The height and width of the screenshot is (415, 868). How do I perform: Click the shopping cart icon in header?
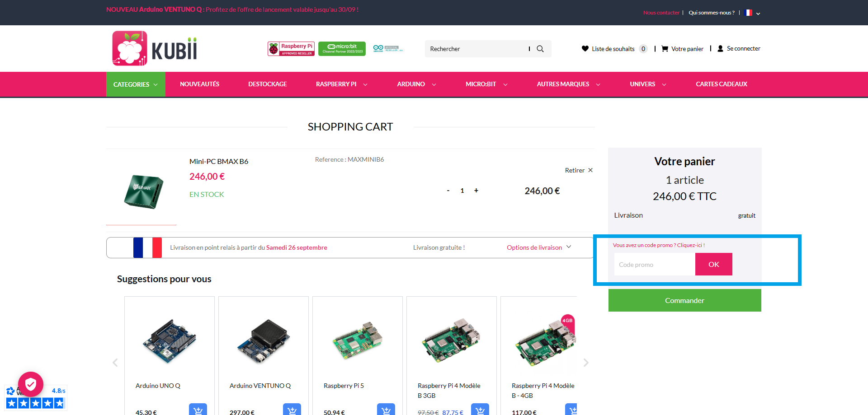[x=665, y=49]
